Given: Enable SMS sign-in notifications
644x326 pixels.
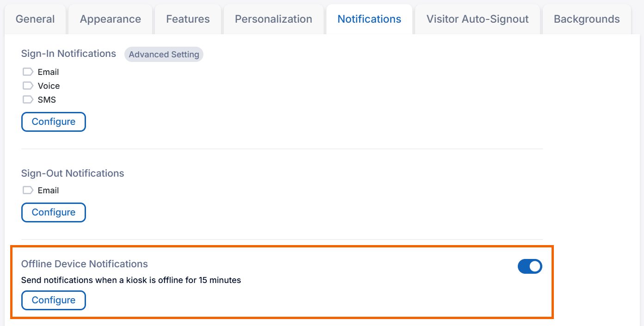Looking at the screenshot, I should (x=27, y=99).
